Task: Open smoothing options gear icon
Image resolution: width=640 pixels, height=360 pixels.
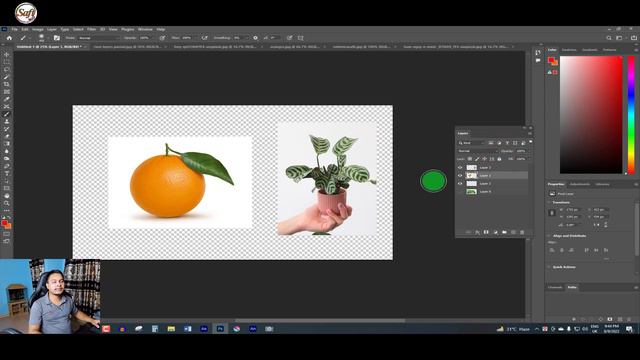Action: point(256,38)
